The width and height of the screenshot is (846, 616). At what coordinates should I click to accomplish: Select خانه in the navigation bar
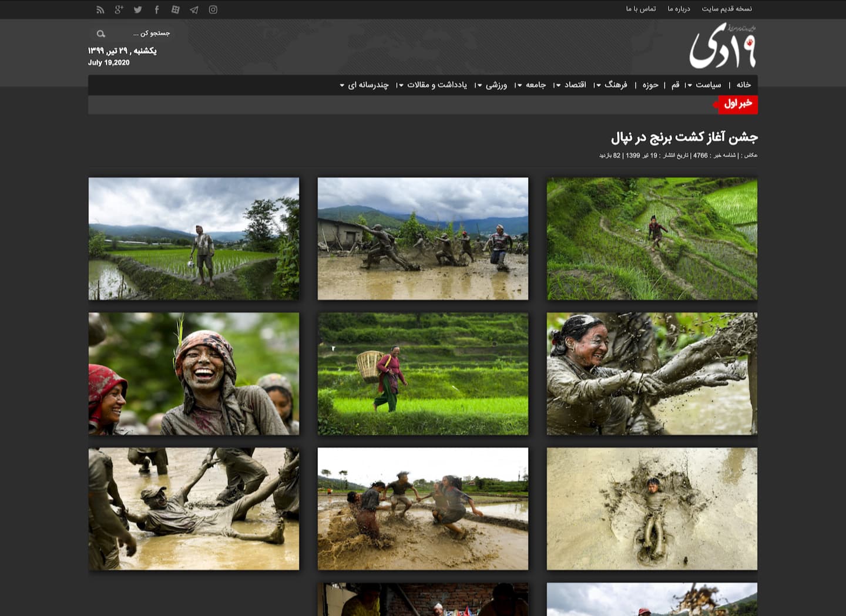coord(744,85)
